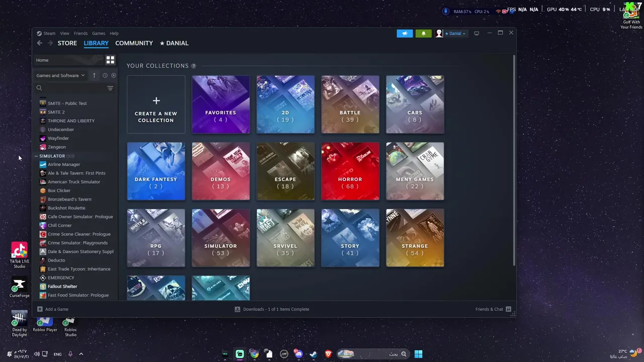The width and height of the screenshot is (644, 362).
Task: Click the Chrome icon in the taskbar
Action: pos(255,354)
